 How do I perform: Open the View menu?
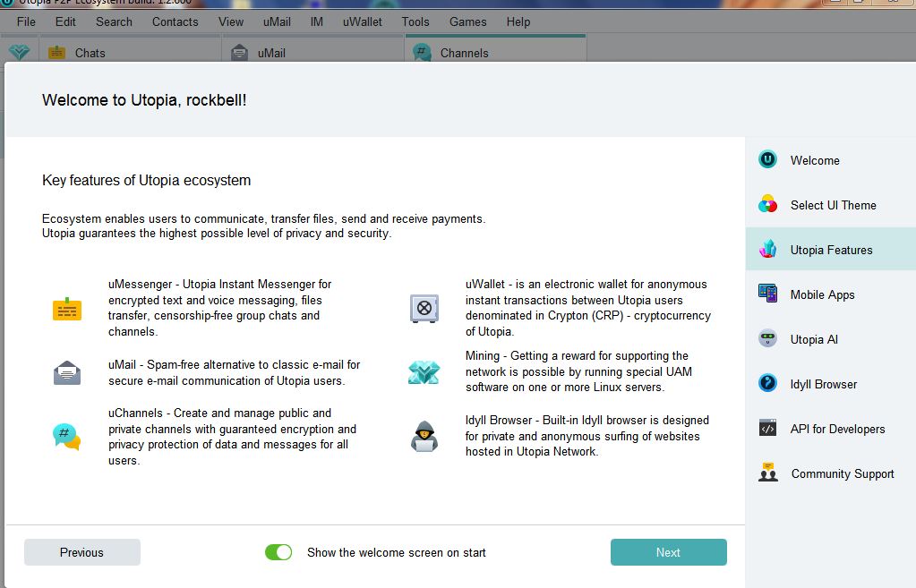click(231, 22)
